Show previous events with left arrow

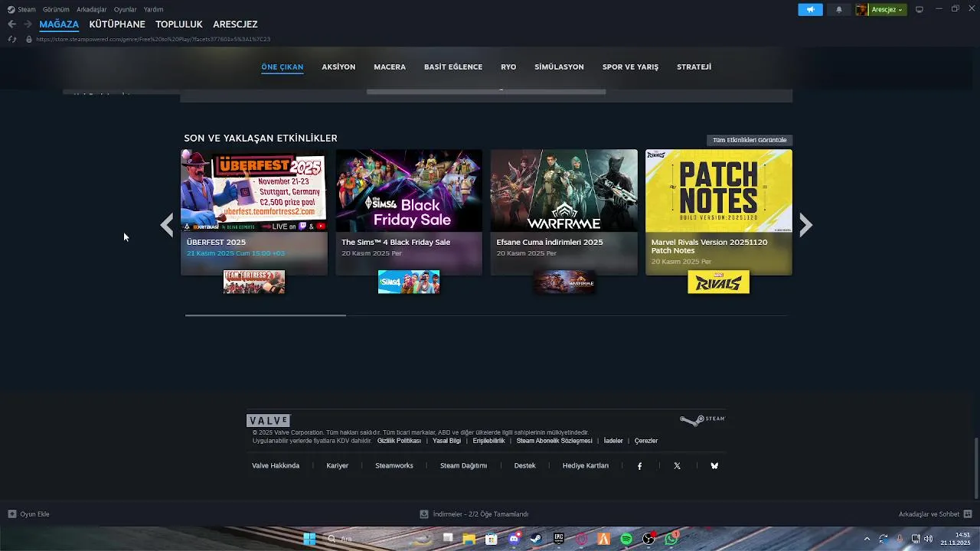tap(167, 225)
